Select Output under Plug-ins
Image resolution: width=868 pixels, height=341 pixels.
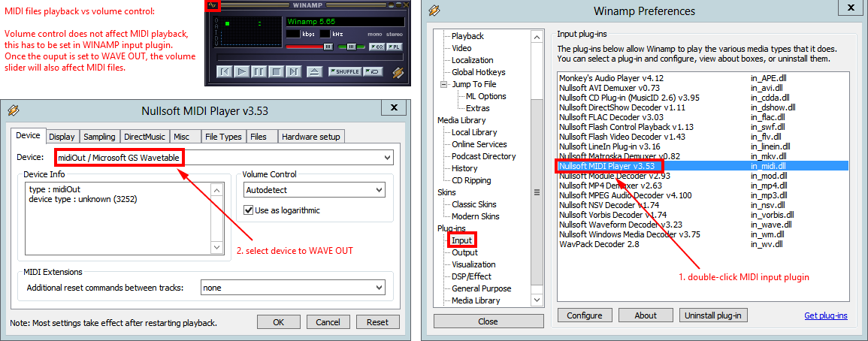point(464,252)
